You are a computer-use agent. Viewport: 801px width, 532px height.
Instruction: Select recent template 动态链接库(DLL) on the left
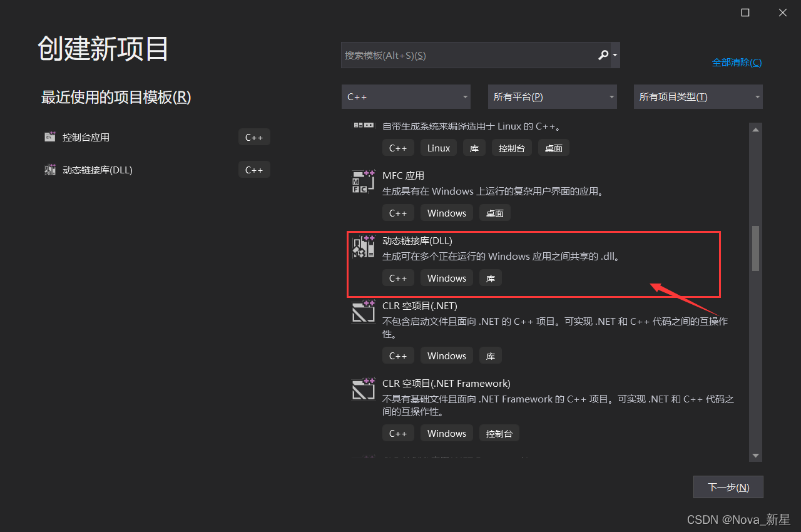(156, 170)
